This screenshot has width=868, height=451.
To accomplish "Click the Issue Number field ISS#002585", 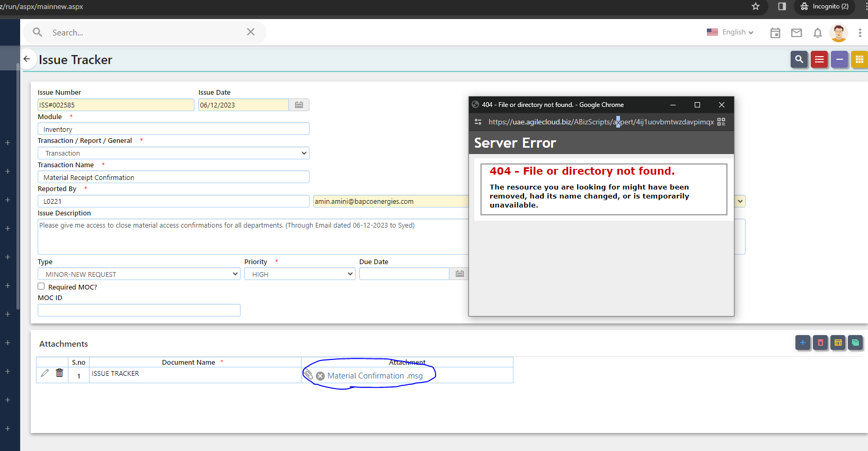I will (x=116, y=105).
